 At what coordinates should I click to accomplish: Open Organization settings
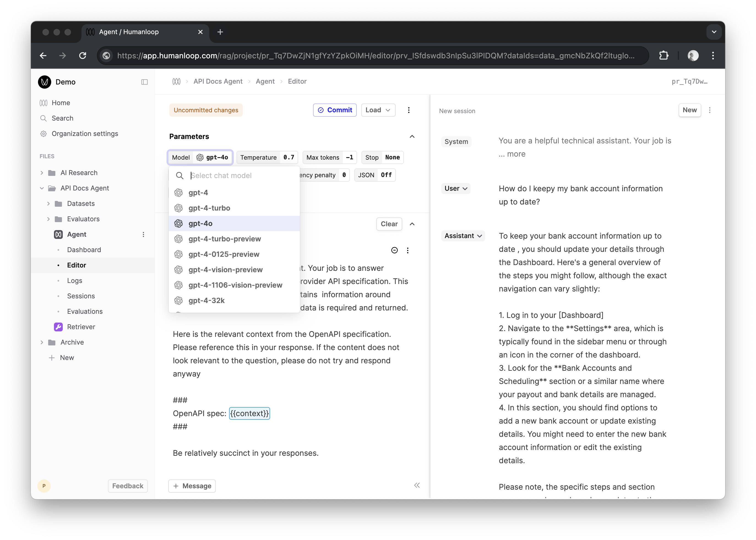(85, 134)
